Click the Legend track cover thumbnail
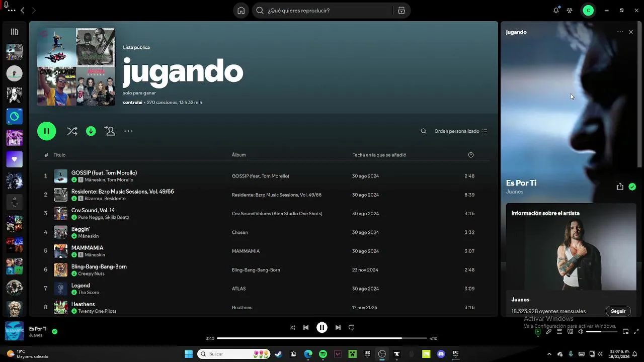 point(60,289)
